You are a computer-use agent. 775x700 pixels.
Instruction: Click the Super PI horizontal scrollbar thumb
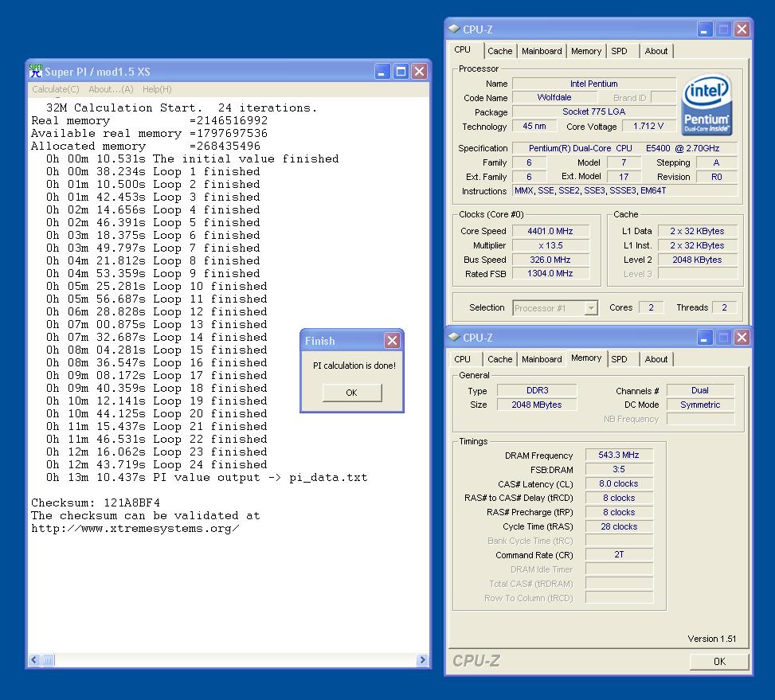coord(48,660)
